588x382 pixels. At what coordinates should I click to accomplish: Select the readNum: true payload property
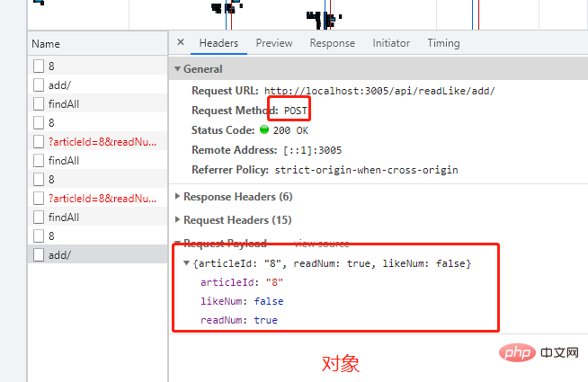coord(239,320)
